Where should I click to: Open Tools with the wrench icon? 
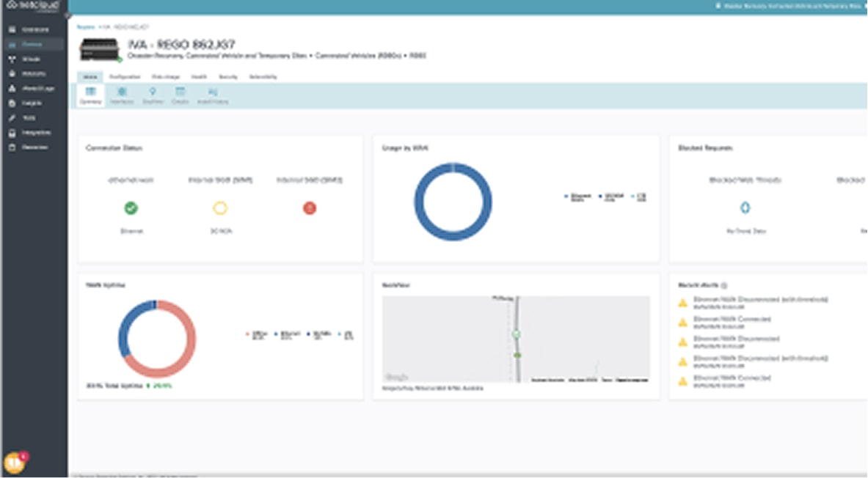coord(29,118)
